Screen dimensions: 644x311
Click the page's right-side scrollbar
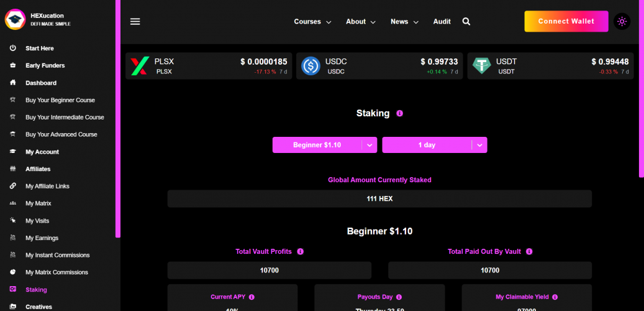coord(642,88)
